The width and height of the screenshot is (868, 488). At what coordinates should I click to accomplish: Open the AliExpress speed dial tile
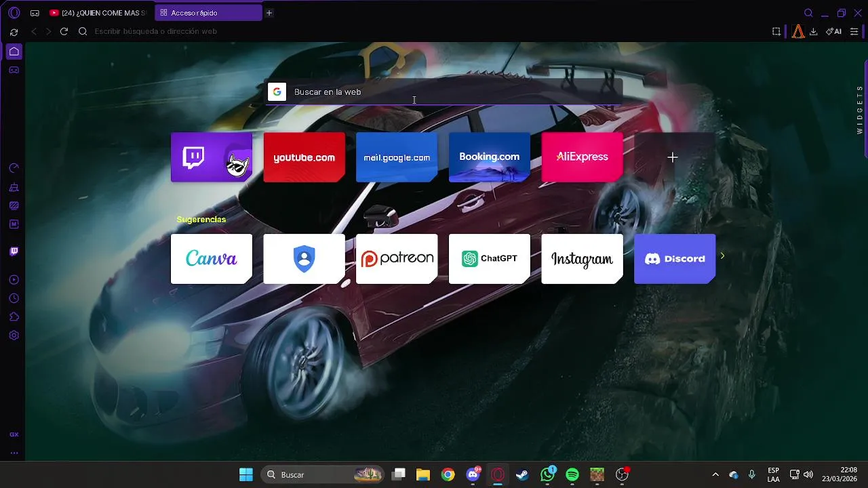click(582, 157)
